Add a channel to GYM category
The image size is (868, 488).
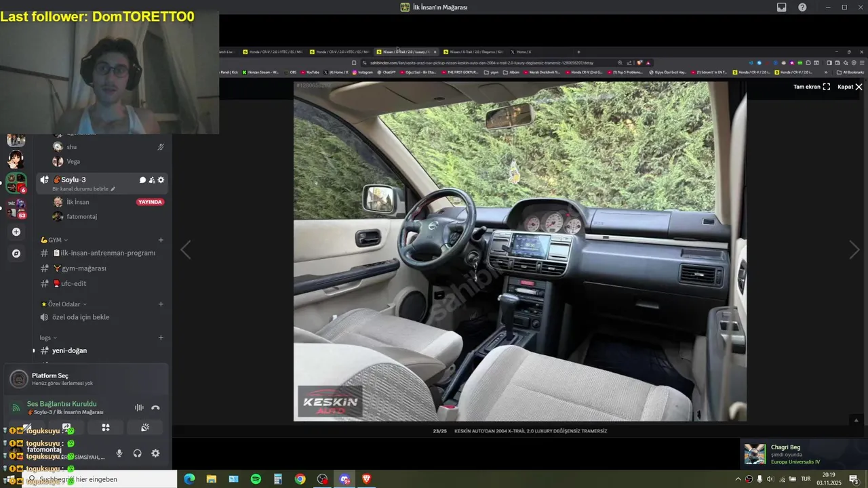coord(161,240)
